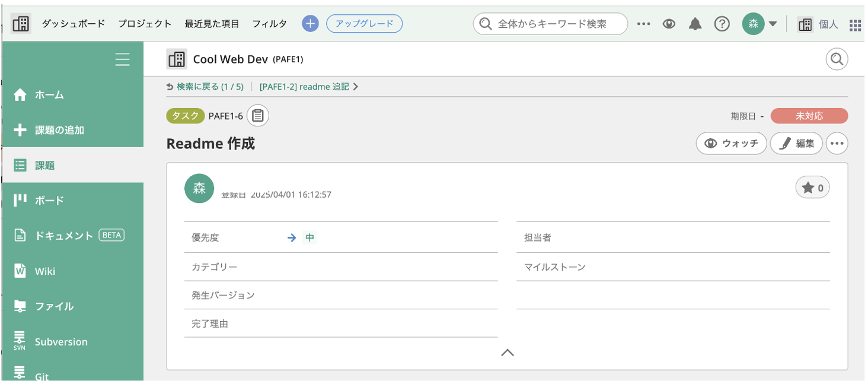
Task: Click the 中 priority value
Action: 309,238
